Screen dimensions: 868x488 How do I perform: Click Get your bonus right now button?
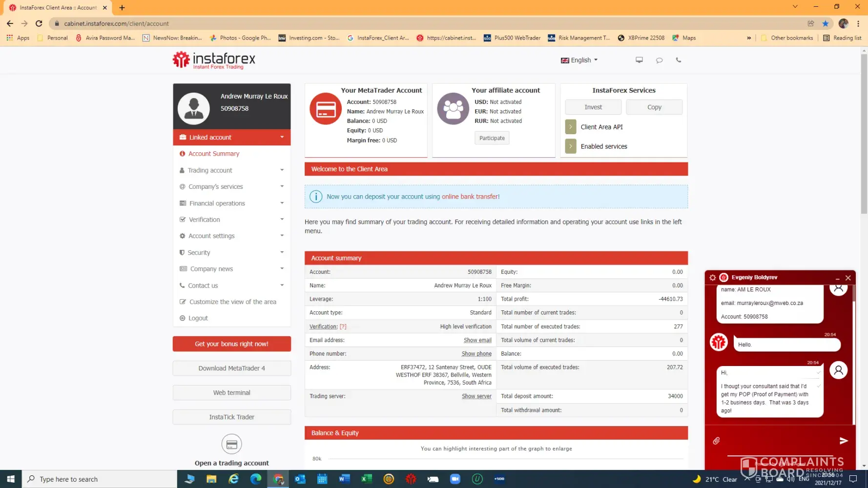tap(231, 344)
